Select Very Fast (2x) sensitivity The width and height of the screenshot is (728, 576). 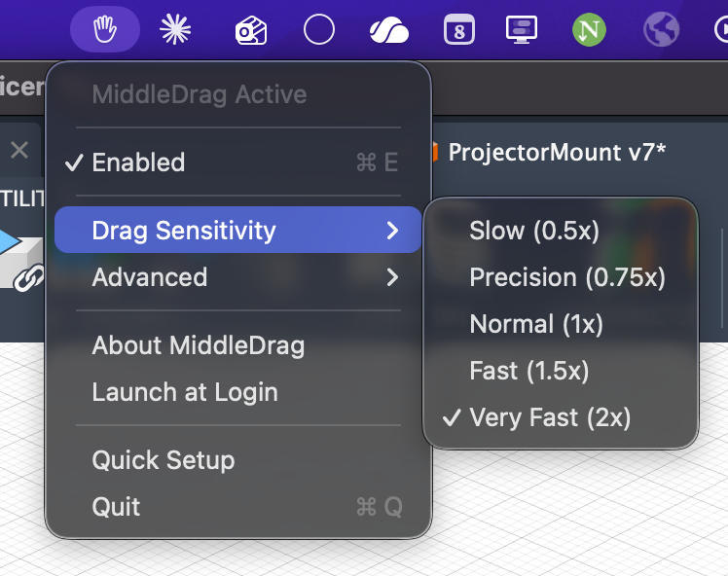point(550,417)
